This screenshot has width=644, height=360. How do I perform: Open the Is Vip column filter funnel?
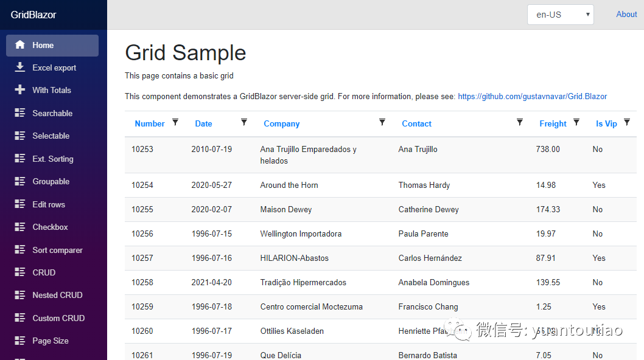click(627, 122)
